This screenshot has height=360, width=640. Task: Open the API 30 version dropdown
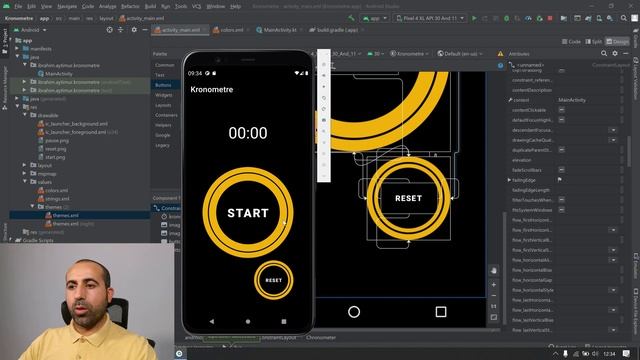pyautogui.click(x=376, y=53)
